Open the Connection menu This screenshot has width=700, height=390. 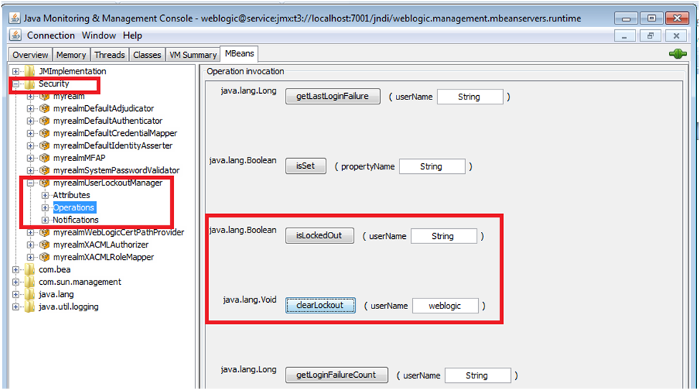51,35
